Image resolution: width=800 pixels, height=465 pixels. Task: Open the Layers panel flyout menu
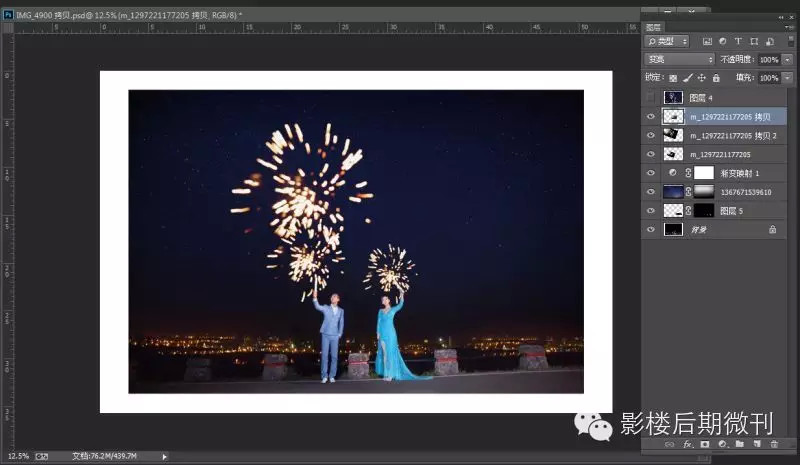point(789,27)
